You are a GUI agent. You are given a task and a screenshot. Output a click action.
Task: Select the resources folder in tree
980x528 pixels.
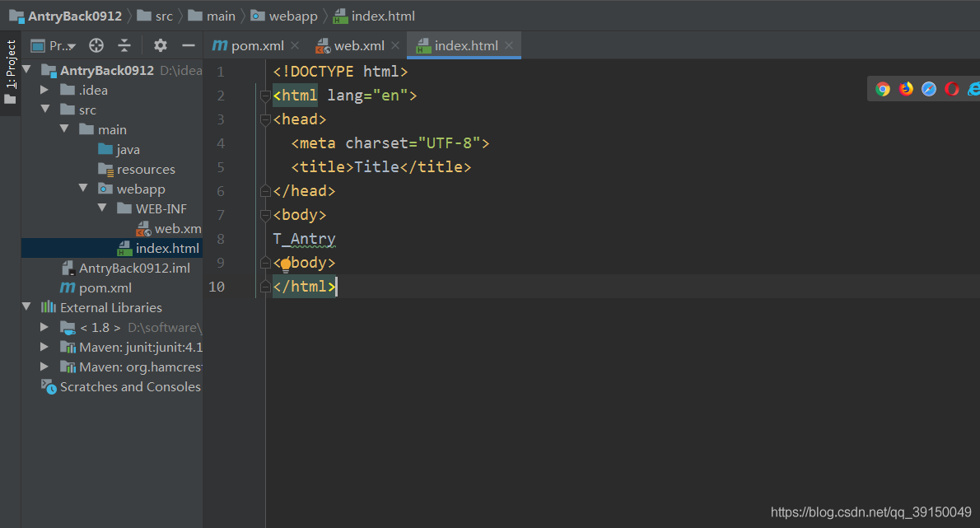[136, 170]
